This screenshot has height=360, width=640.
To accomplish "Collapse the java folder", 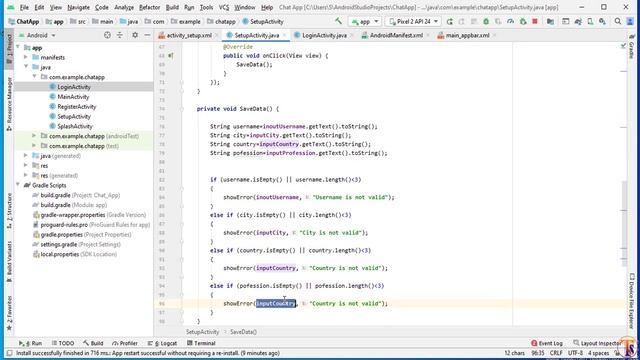I will (26, 67).
